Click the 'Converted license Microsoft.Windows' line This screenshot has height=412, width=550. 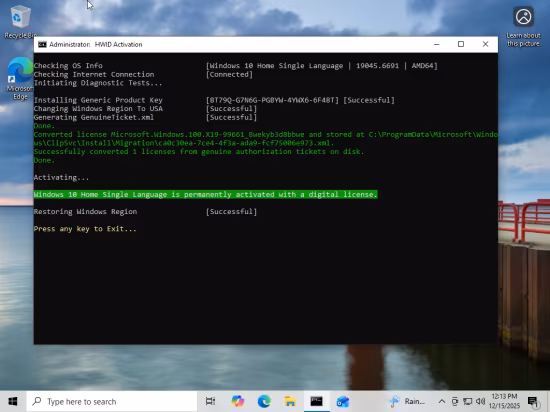tap(266, 139)
